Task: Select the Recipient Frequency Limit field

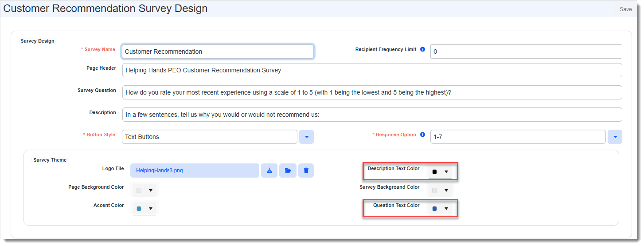Action: coord(526,52)
